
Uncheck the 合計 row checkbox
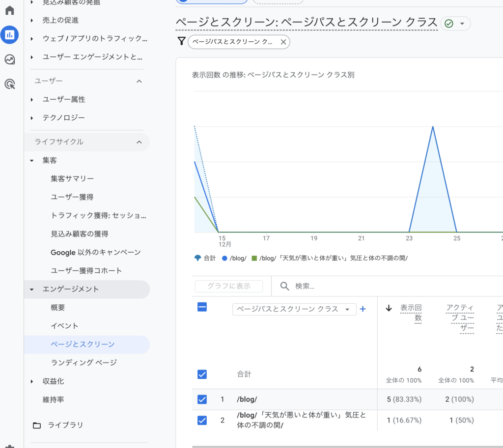point(202,374)
